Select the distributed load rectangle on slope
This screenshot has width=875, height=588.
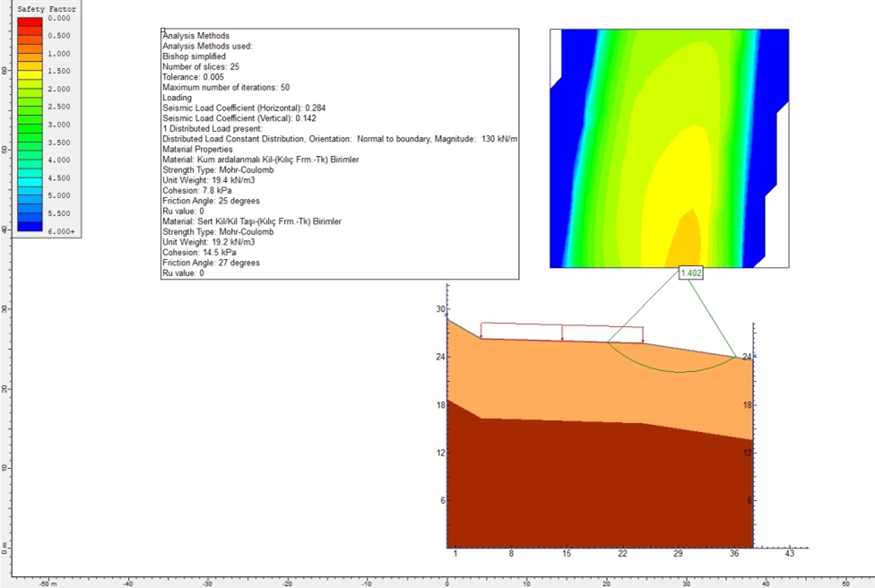561,331
